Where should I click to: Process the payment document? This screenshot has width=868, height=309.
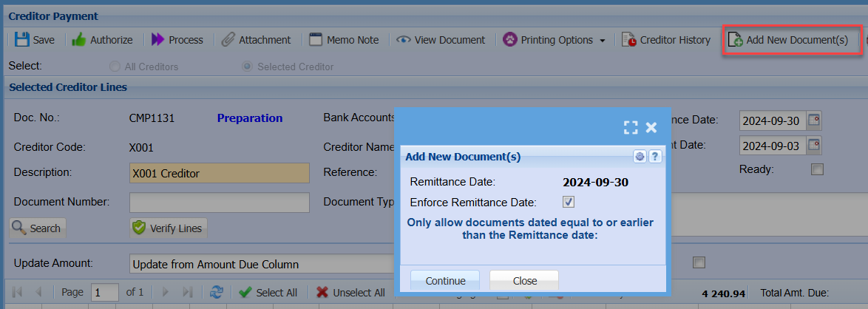(177, 40)
